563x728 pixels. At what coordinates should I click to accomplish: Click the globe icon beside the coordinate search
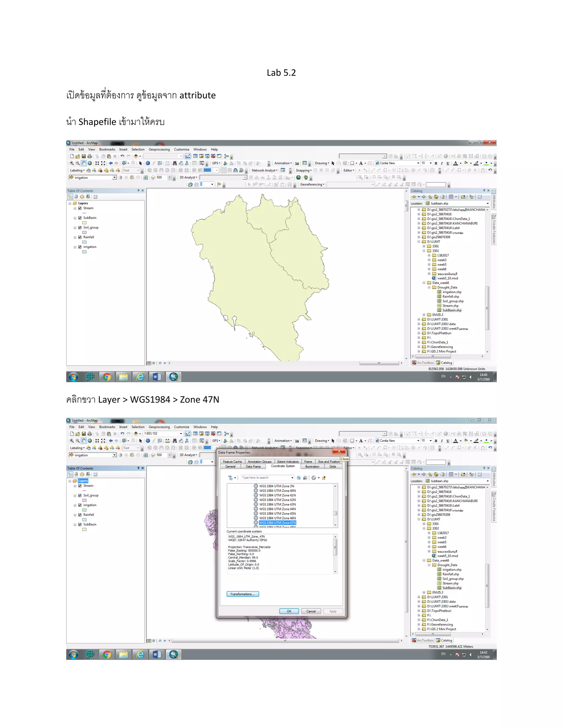click(x=313, y=478)
